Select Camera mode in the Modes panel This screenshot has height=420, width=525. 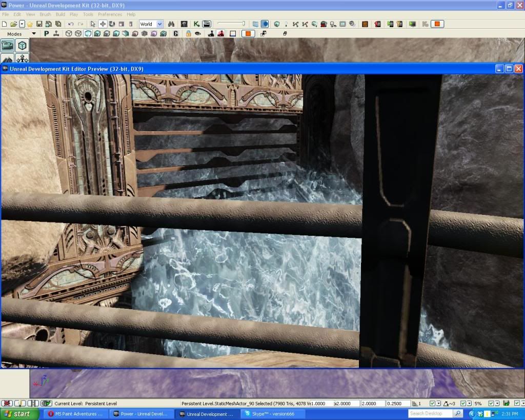tap(7, 45)
